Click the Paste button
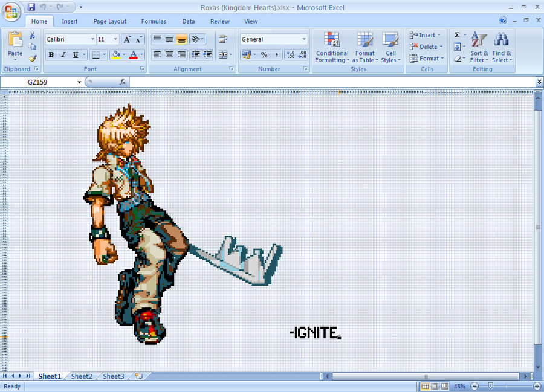Image resolution: width=544 pixels, height=392 pixels. pos(15,45)
